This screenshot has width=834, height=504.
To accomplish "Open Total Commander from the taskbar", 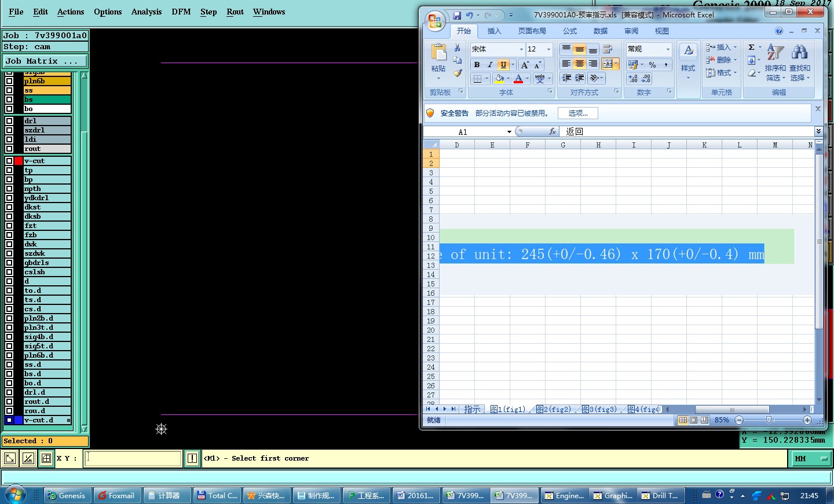I will [x=217, y=495].
